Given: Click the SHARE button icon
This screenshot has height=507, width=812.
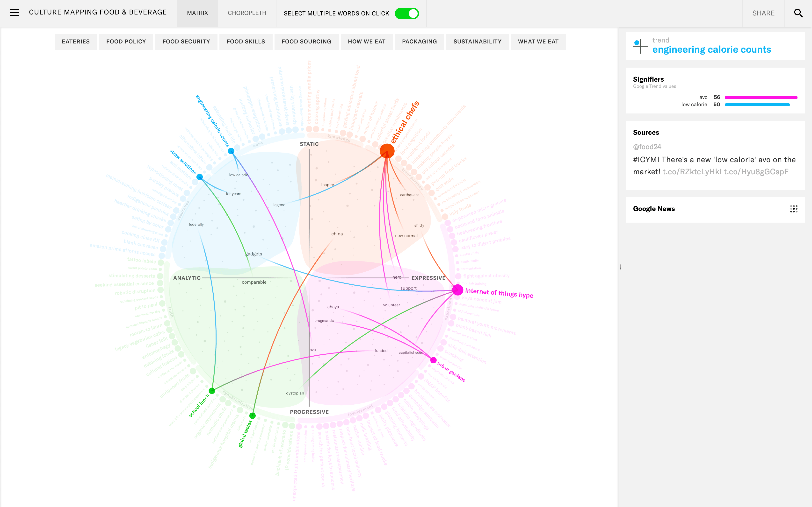Looking at the screenshot, I should coord(763,13).
